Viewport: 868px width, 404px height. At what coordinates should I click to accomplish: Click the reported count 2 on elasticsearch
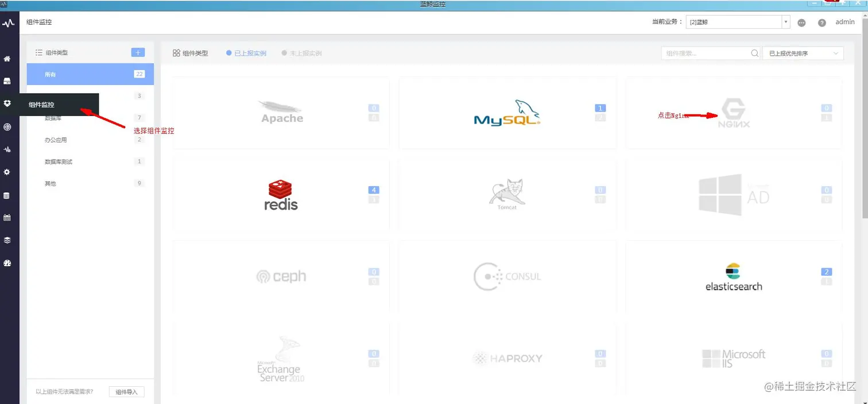pos(827,272)
